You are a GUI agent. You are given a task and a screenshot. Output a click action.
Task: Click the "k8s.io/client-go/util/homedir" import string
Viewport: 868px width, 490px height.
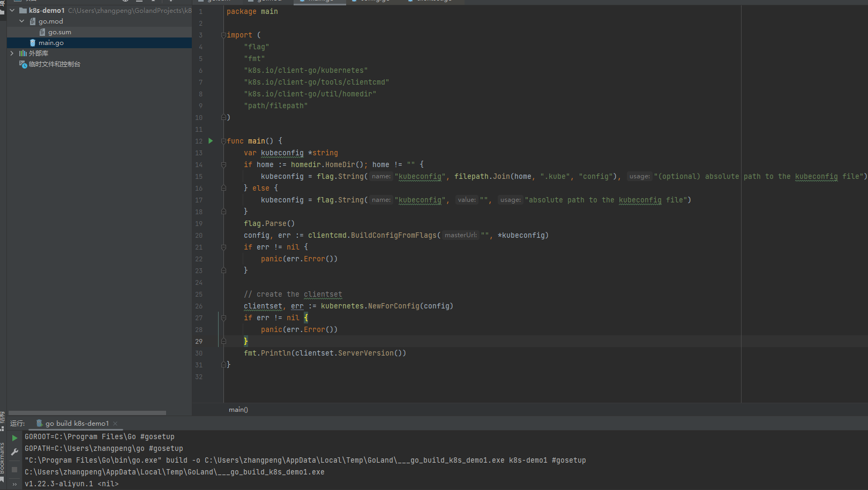tap(310, 94)
